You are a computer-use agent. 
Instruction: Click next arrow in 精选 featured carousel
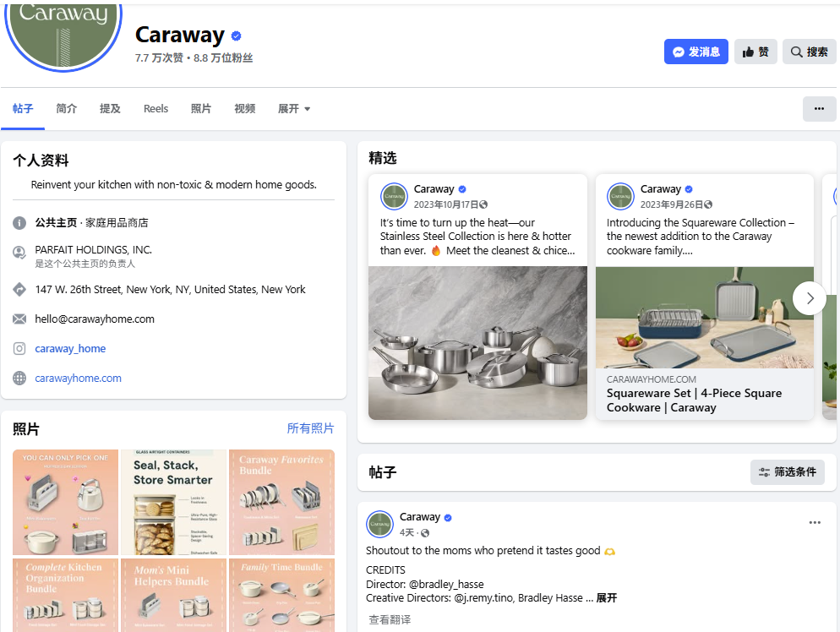click(810, 298)
